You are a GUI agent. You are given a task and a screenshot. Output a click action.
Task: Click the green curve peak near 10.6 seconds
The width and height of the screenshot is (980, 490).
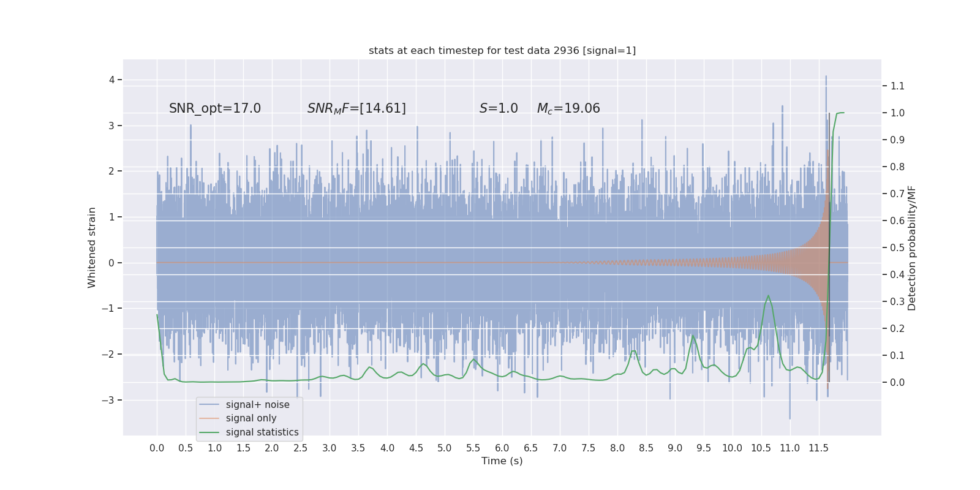[x=768, y=296]
